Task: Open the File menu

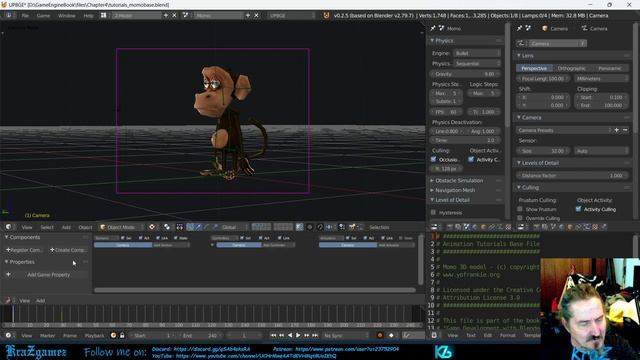Action: pyautogui.click(x=25, y=15)
